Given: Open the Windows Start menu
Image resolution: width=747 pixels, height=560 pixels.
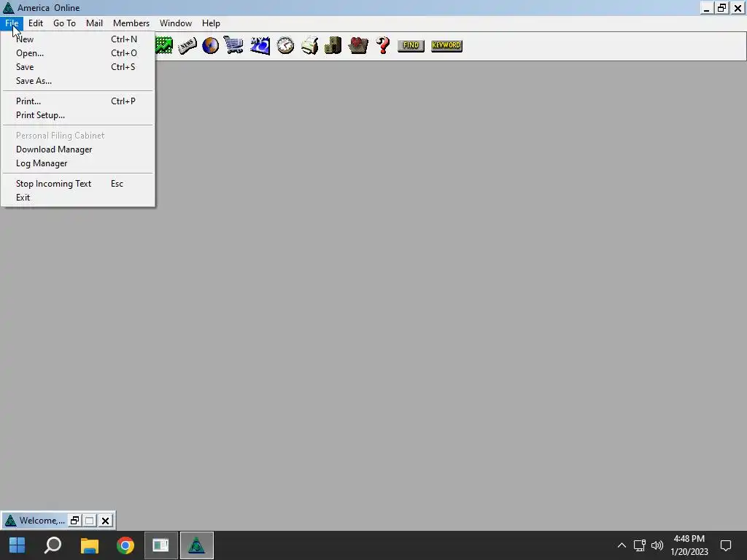Looking at the screenshot, I should pos(18,545).
